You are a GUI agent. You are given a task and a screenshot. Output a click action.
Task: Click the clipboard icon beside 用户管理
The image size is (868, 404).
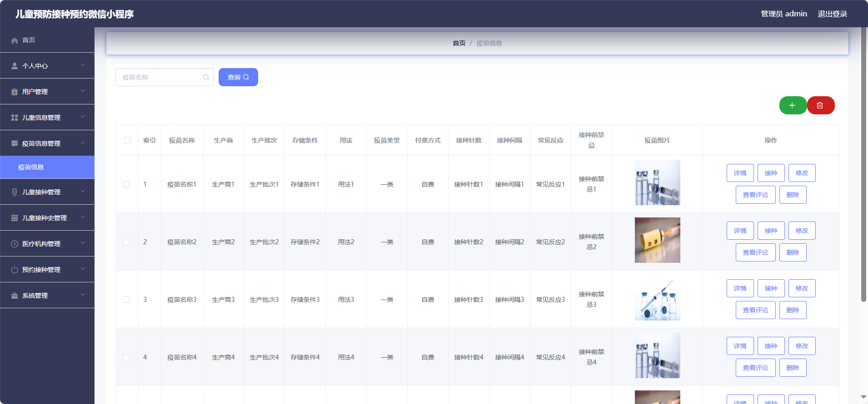[x=15, y=92]
